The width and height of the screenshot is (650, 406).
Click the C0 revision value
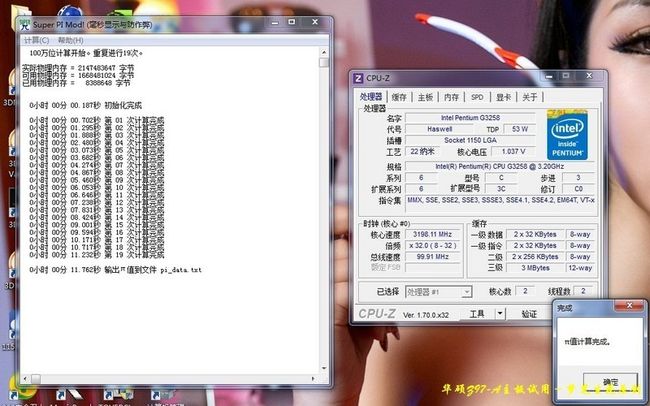(x=578, y=189)
